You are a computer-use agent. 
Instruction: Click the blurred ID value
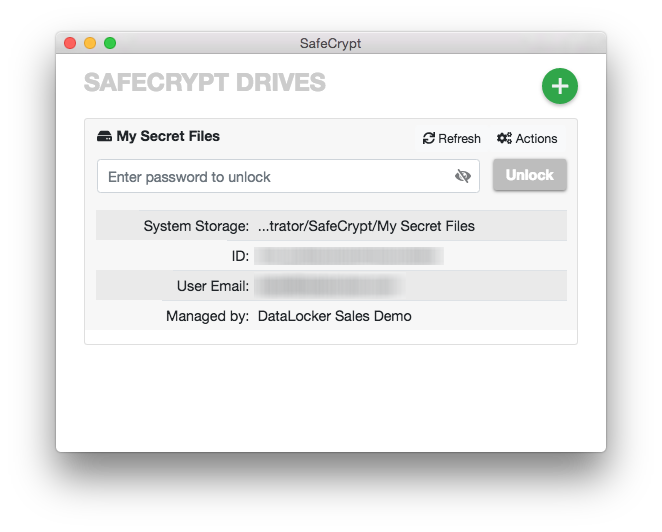[x=349, y=256]
